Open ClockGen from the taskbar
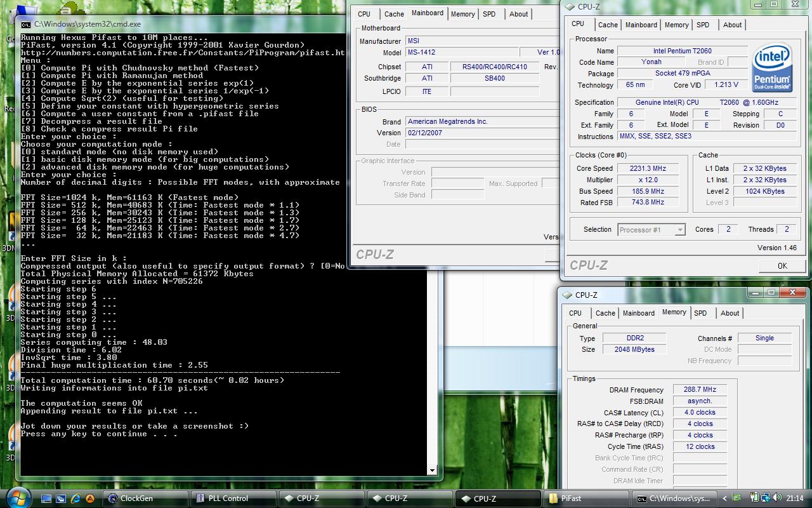The height and width of the screenshot is (508, 812). (x=145, y=498)
